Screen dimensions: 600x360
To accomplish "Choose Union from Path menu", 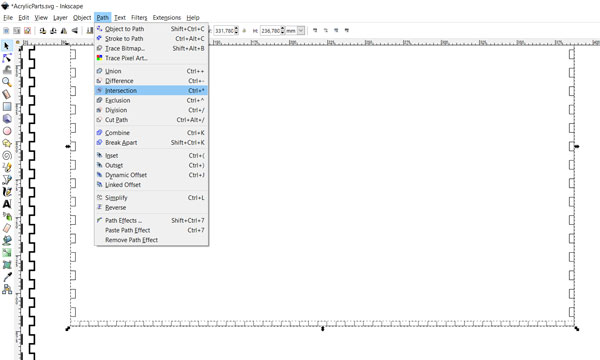I will [151, 71].
